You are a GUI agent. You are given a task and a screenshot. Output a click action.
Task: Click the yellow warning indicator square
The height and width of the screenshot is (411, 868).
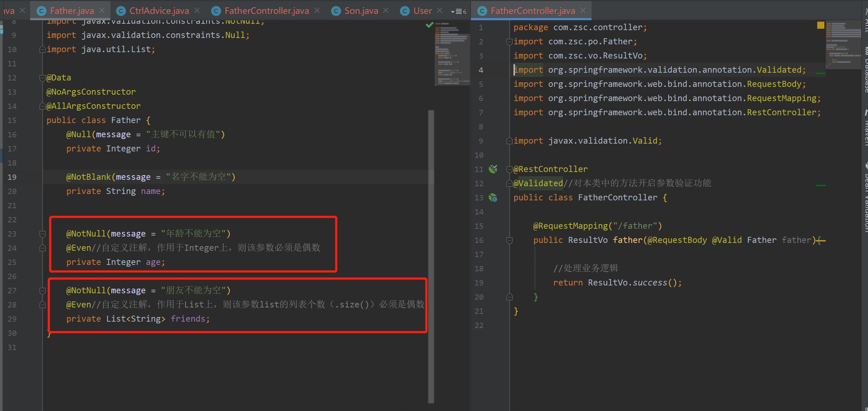(820, 25)
